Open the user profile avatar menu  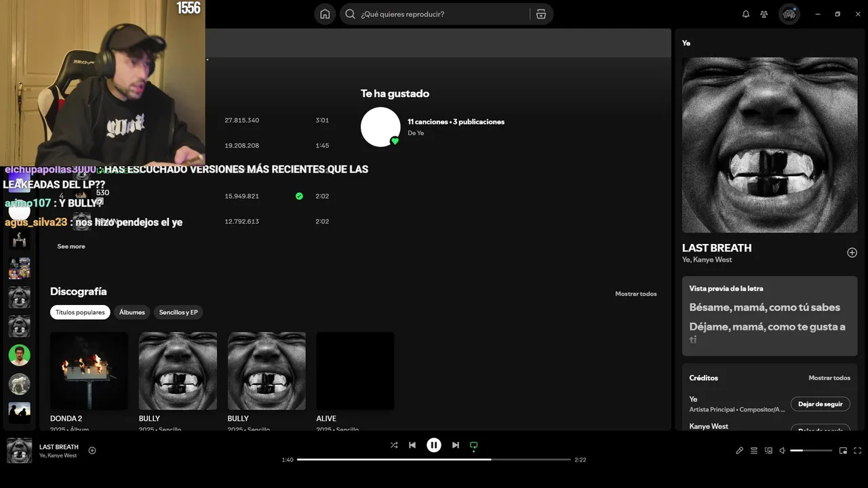pyautogui.click(x=789, y=14)
